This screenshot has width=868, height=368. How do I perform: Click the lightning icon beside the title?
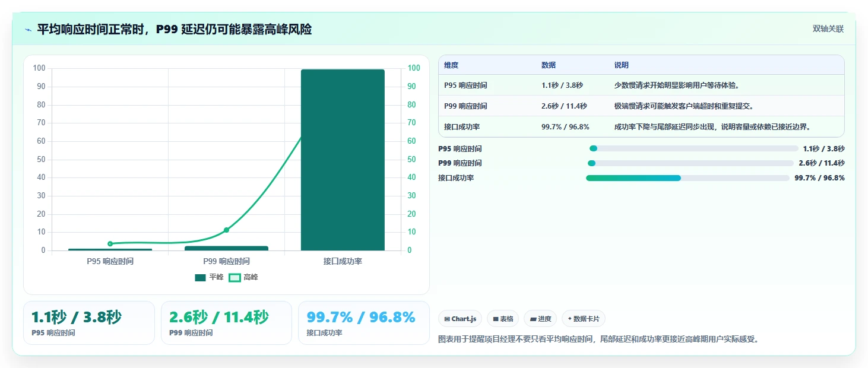[28, 30]
